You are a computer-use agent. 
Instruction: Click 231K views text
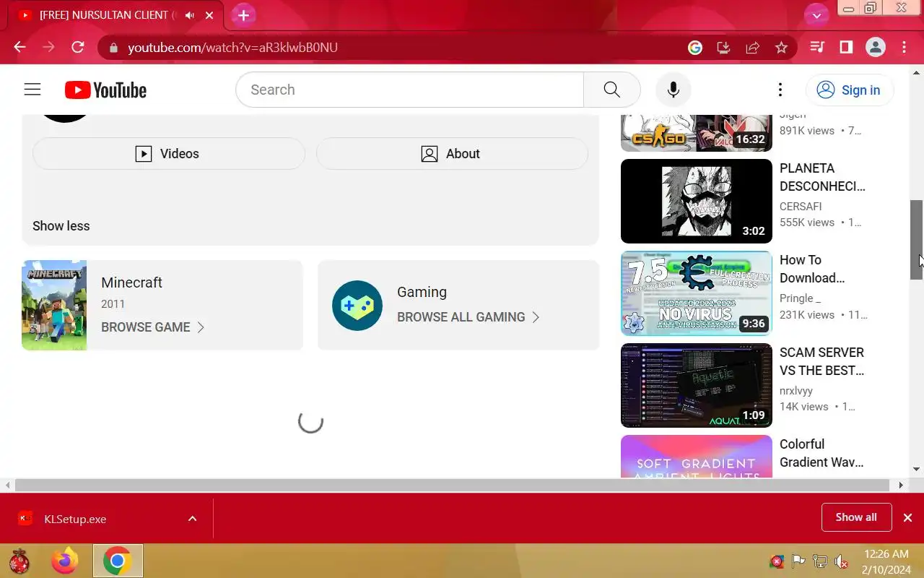click(x=807, y=315)
